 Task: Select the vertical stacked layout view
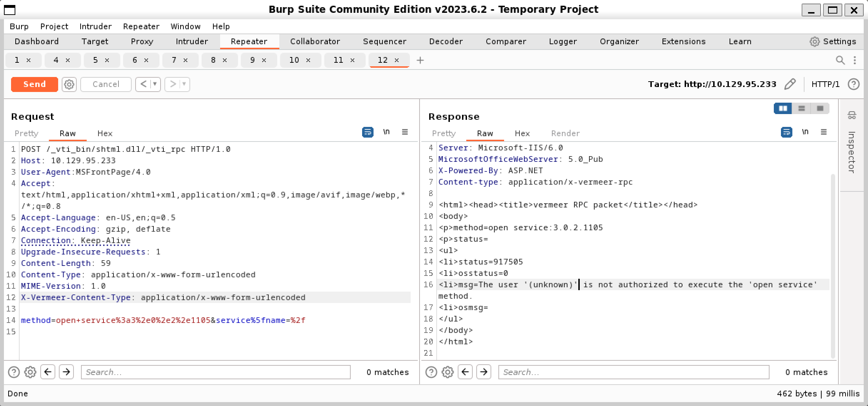(x=801, y=108)
